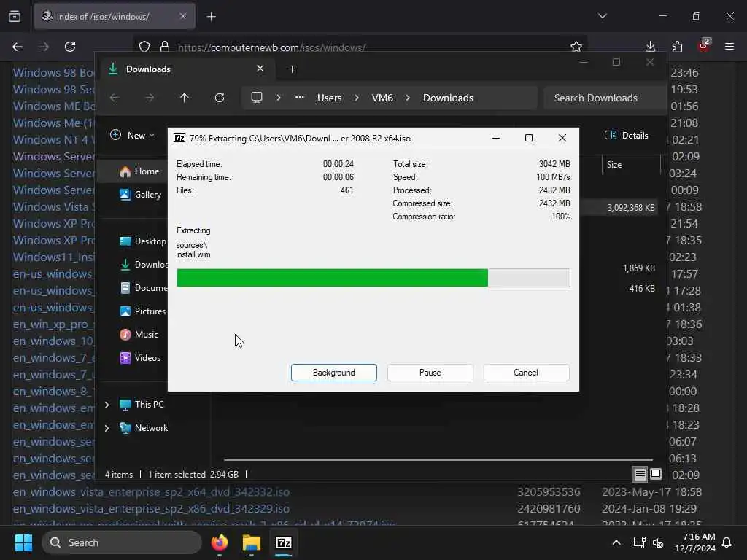Click Downloads in the Explorer breadcrumb
This screenshot has width=747, height=560.
(448, 98)
